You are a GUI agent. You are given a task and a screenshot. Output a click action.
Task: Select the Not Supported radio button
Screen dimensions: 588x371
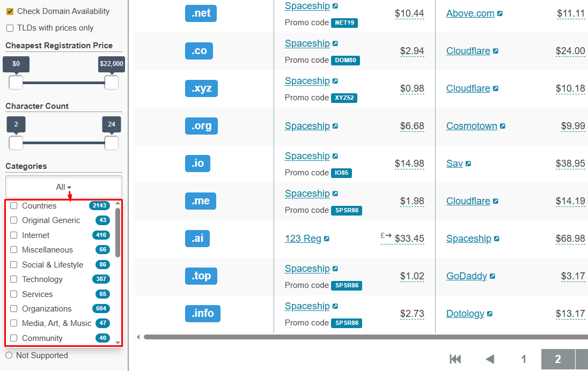click(x=9, y=355)
